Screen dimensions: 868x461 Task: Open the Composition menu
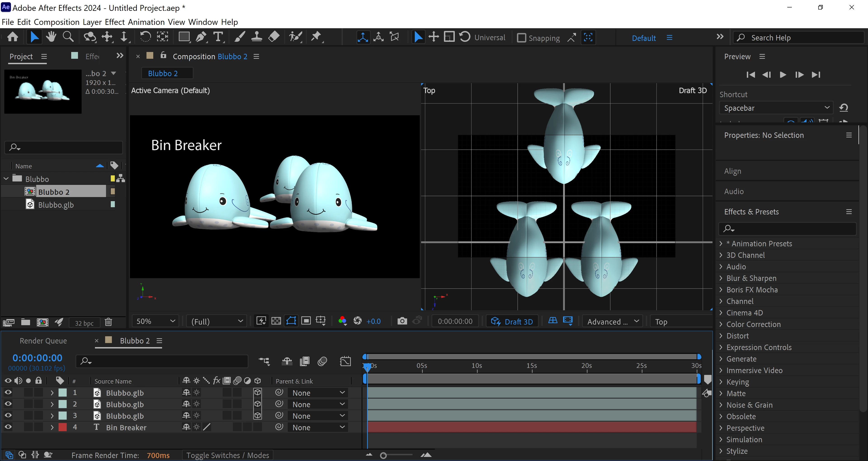(x=56, y=22)
